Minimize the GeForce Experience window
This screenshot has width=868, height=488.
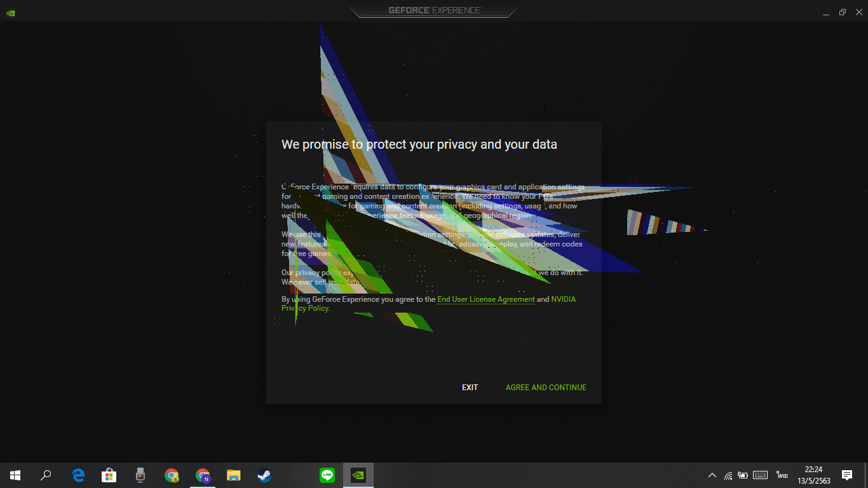click(x=826, y=12)
